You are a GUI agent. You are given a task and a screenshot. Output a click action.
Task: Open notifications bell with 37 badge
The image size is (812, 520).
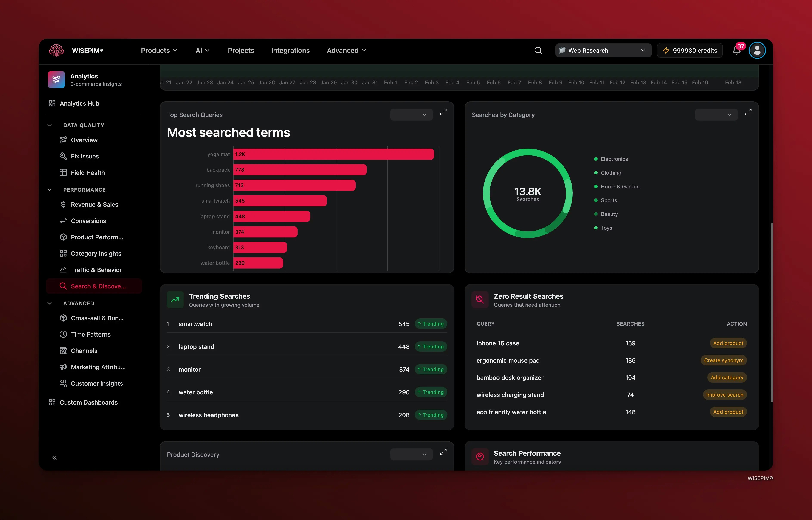pos(736,50)
